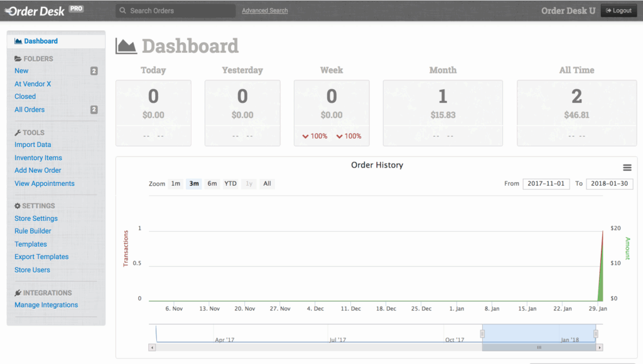Click the Dashboard chart icon in sidebar
643x364 pixels.
click(x=18, y=41)
